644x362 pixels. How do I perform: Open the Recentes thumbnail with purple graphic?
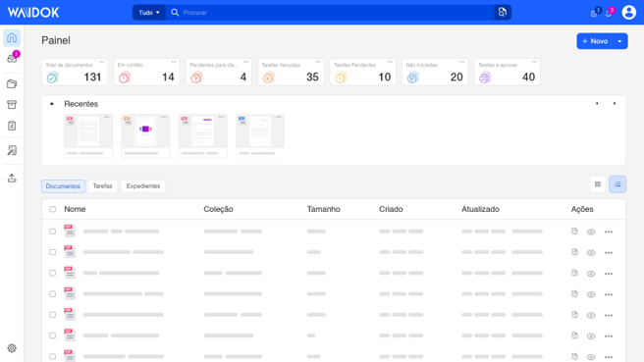(145, 135)
